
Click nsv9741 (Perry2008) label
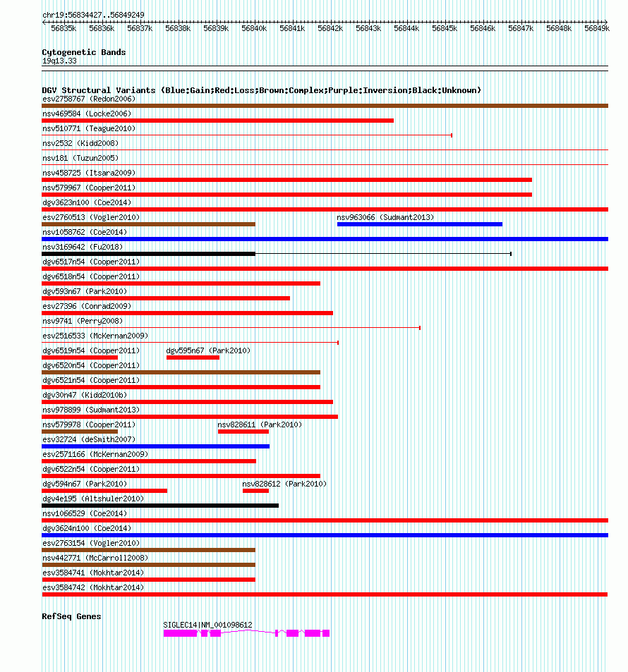[83, 321]
